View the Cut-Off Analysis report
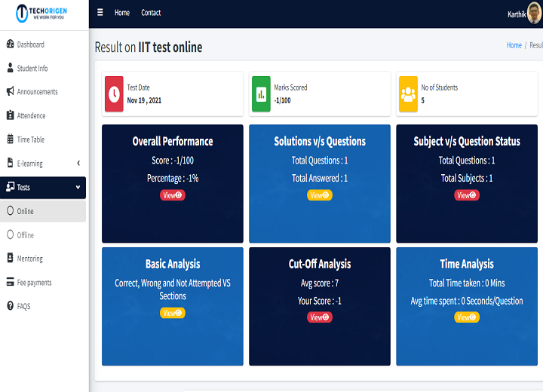This screenshot has height=392, width=543. click(x=319, y=317)
